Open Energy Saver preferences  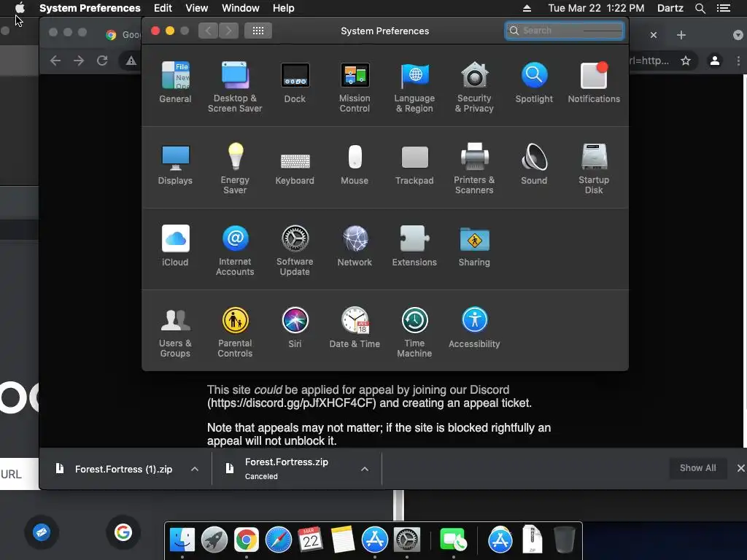pyautogui.click(x=235, y=168)
